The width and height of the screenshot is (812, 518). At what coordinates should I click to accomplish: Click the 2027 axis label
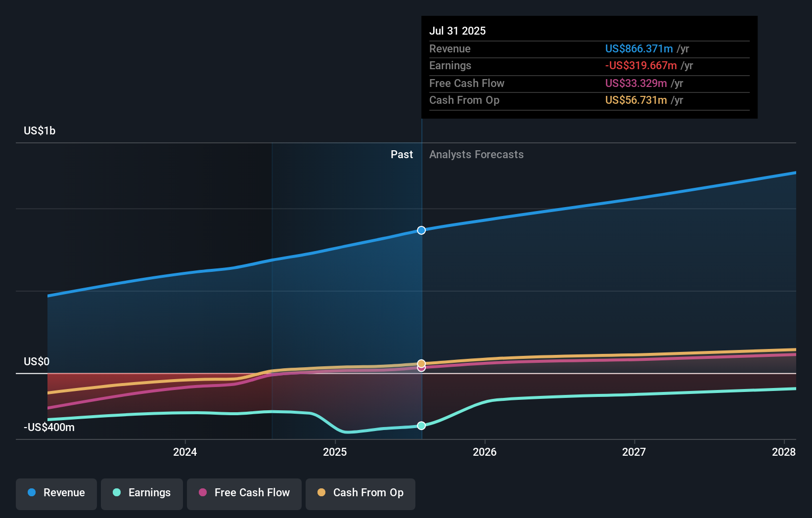pos(635,452)
